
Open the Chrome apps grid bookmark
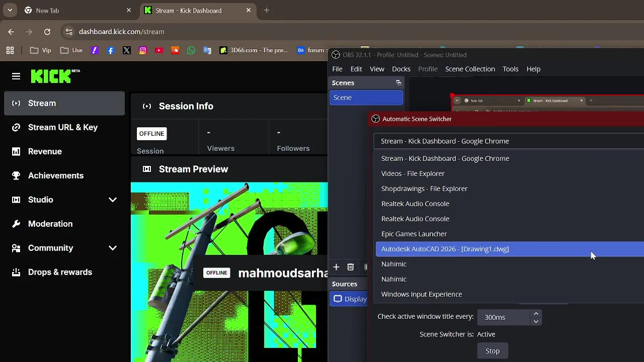(x=10, y=50)
